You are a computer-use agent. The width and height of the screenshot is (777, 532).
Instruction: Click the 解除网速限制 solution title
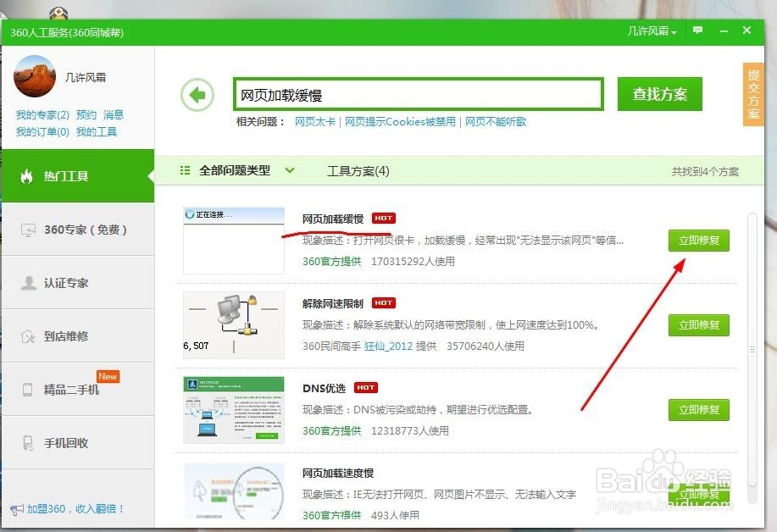point(333,303)
